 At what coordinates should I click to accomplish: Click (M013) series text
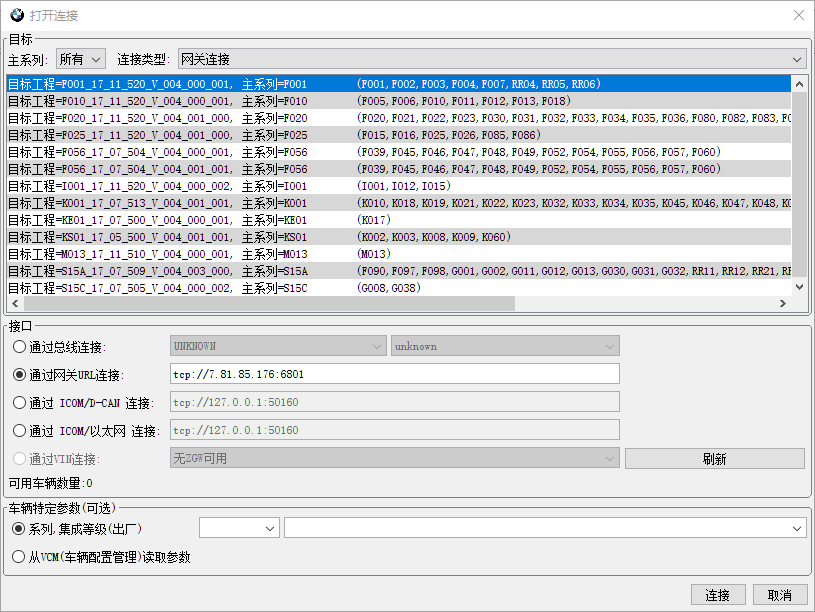374,254
